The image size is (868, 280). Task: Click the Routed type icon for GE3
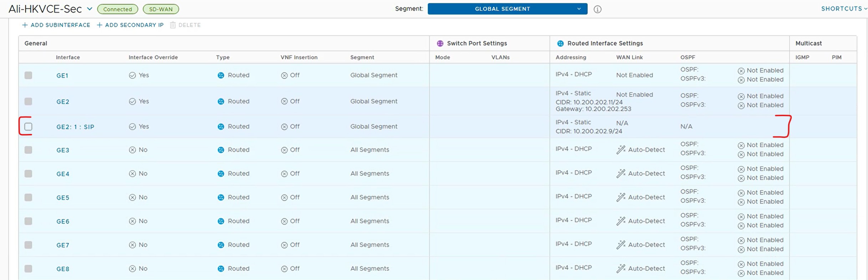pos(221,150)
